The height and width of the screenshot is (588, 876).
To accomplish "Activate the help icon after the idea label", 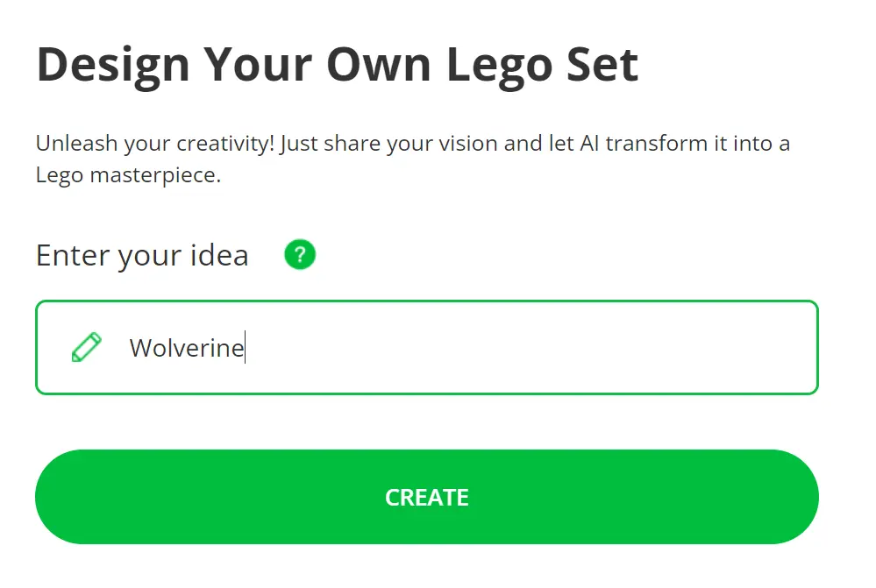I will (299, 254).
